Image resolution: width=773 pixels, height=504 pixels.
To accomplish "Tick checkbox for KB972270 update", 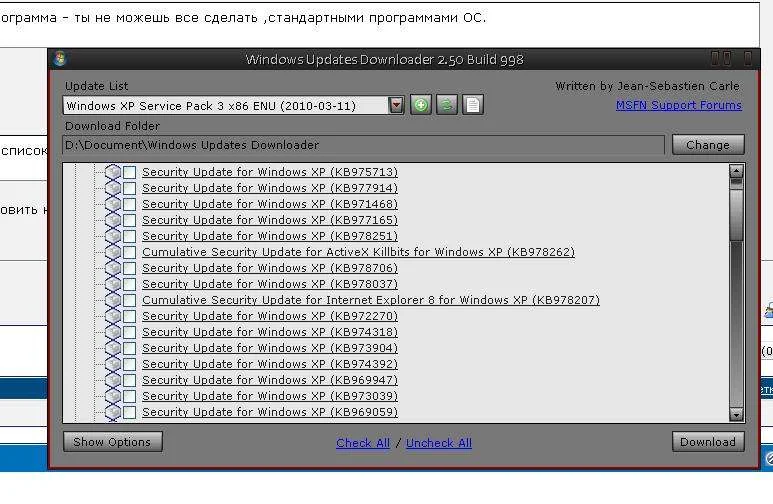I will click(130, 316).
